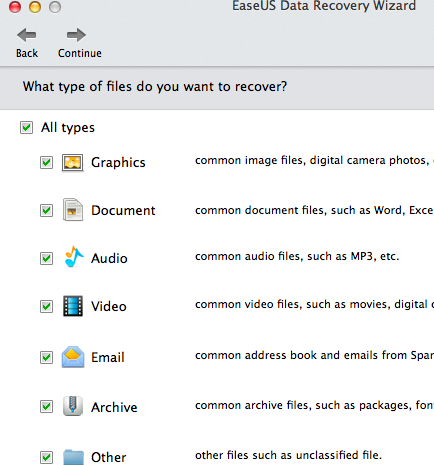Uncheck the All types checkbox

(26, 127)
